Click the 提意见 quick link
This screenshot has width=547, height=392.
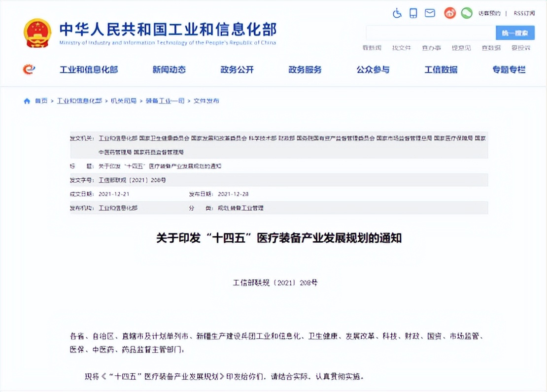click(x=461, y=48)
